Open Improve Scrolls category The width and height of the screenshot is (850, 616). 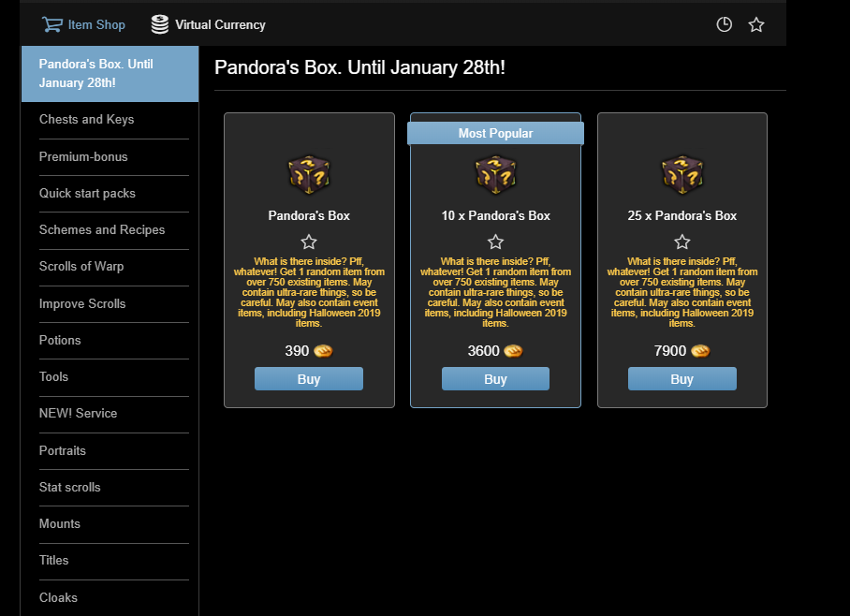(114, 304)
